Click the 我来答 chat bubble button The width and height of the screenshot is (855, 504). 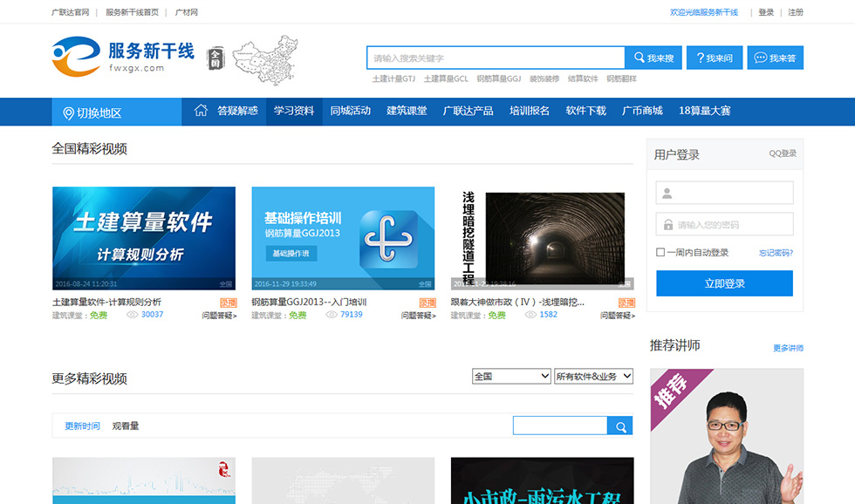775,58
